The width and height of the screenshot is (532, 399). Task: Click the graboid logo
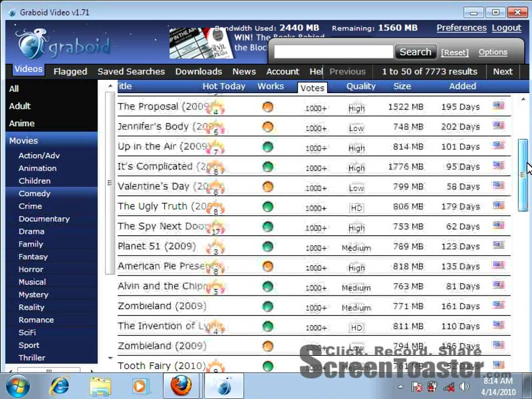(x=63, y=44)
